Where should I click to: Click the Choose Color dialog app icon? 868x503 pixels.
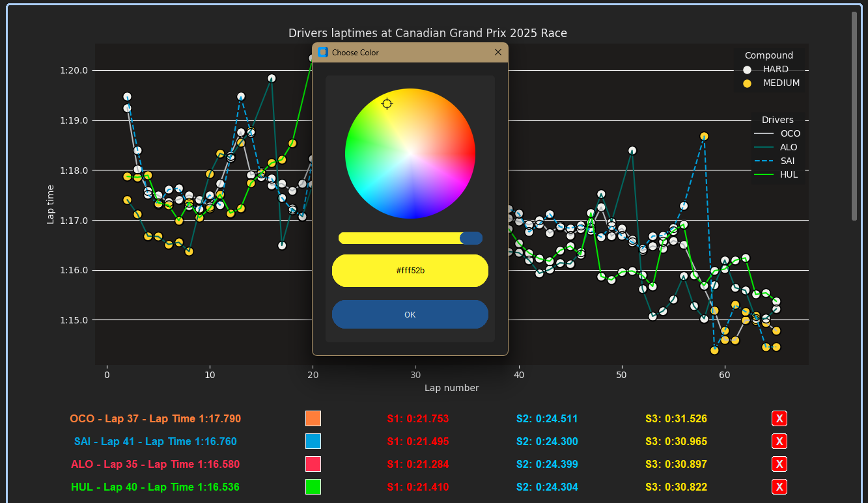[322, 52]
